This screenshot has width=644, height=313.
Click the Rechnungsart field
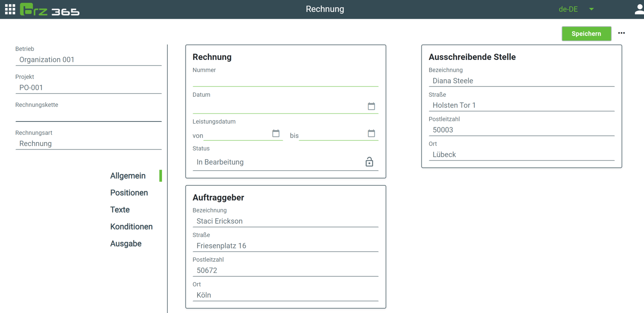pyautogui.click(x=89, y=143)
